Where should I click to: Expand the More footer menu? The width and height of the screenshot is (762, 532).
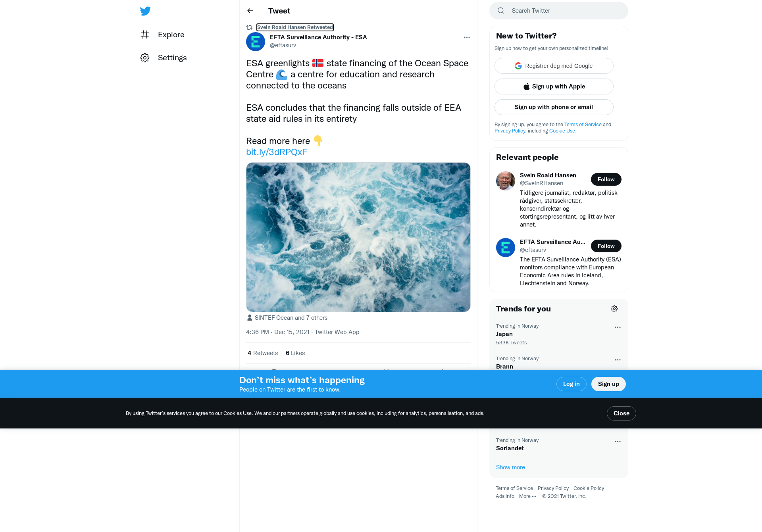[x=527, y=496]
